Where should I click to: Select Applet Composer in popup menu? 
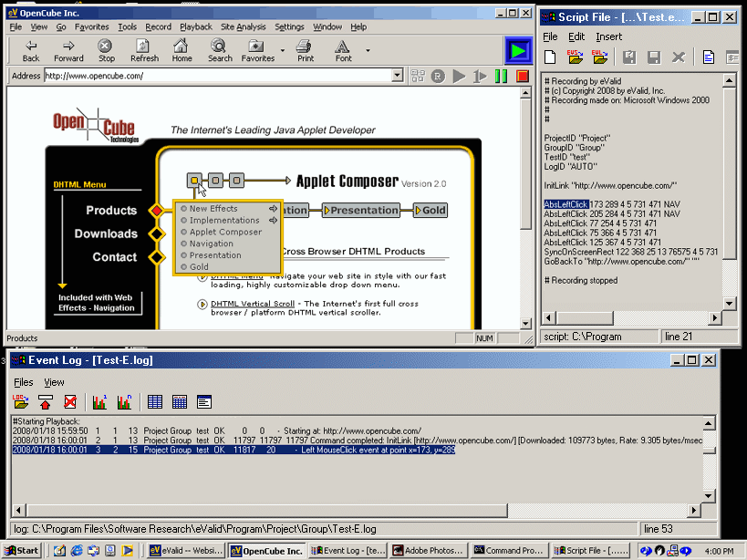click(x=226, y=232)
